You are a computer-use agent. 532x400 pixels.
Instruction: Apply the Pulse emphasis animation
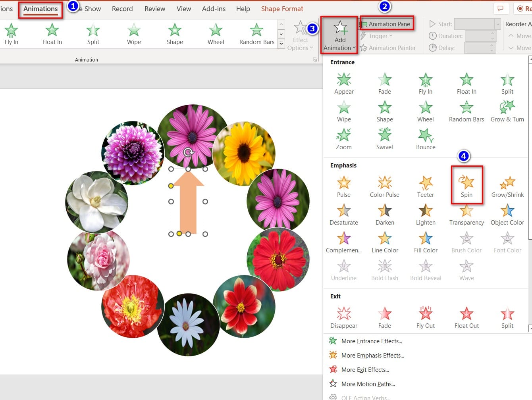(344, 186)
